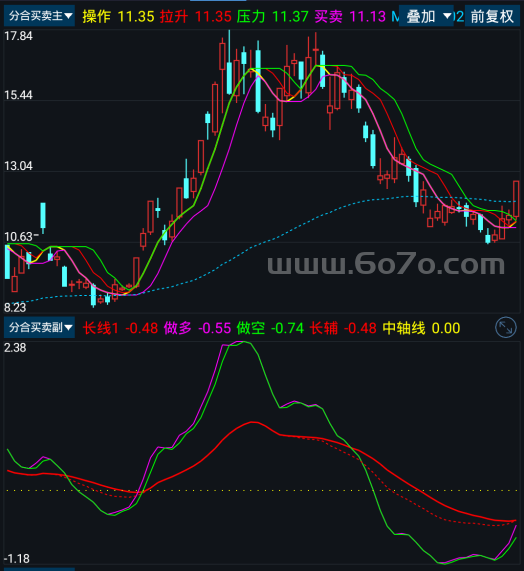Click the last red candlestick on the right

pos(516,199)
